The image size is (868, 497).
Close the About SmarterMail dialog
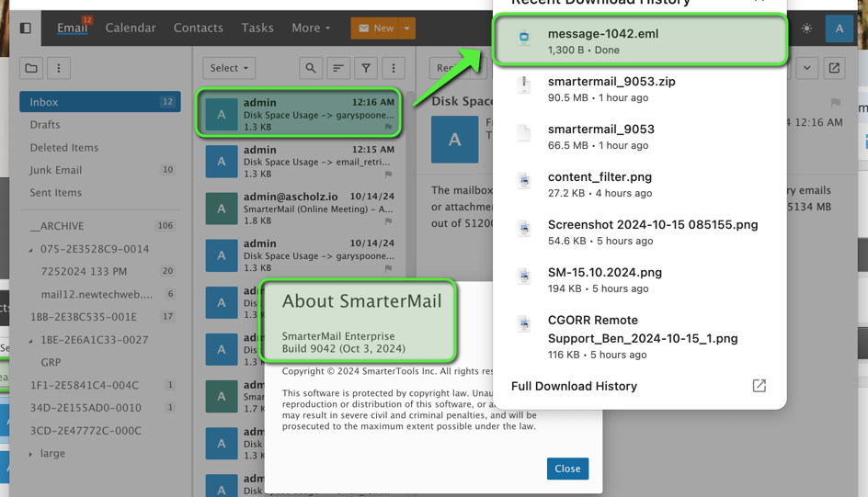tap(567, 469)
